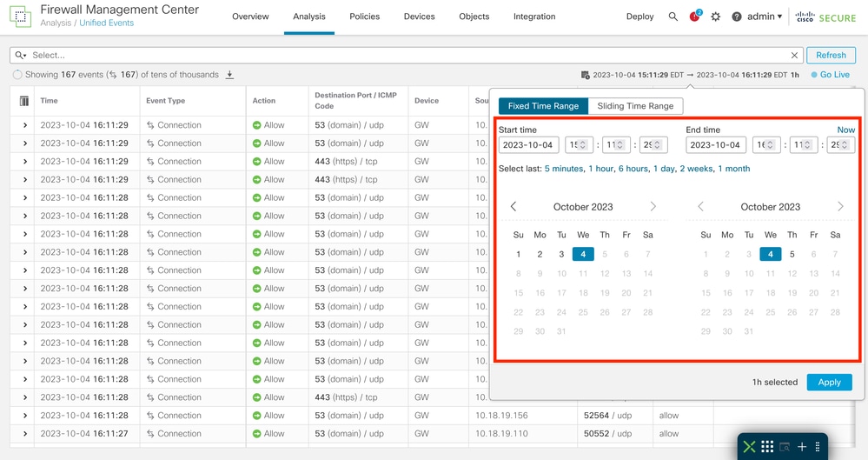Viewport: 868px width, 460px height.
Task: Open the admin user dropdown
Action: pyautogui.click(x=765, y=17)
